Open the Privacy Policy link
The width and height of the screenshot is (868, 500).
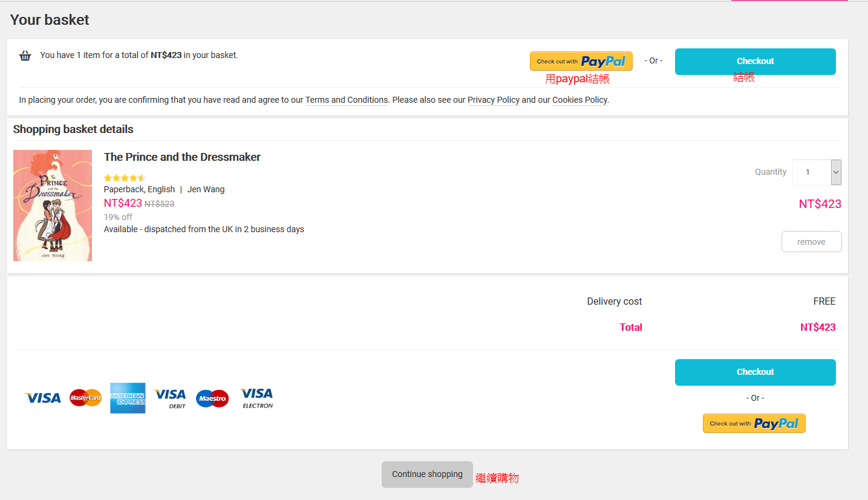point(494,100)
